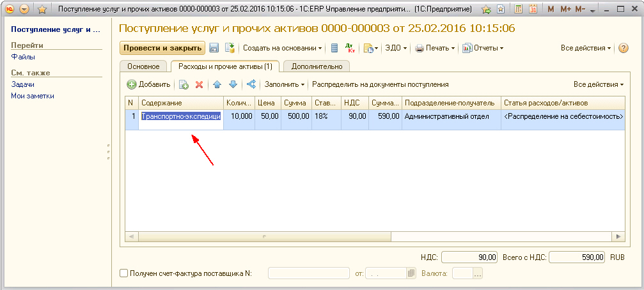The height and width of the screenshot is (290, 644).
Task: Open calendar picker next to the от date field
Action: tap(411, 273)
